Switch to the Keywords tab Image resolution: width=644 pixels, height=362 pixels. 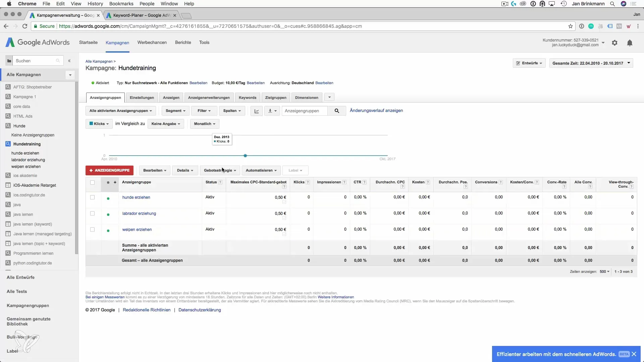coord(248,98)
